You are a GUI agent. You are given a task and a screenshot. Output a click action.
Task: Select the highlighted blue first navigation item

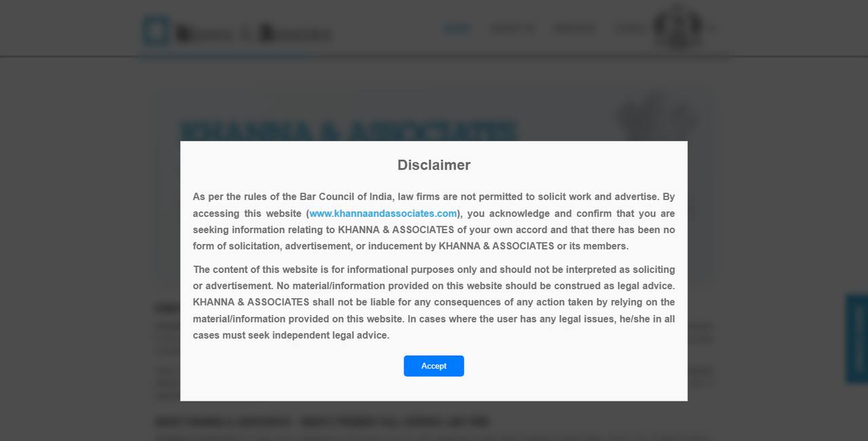pos(457,28)
